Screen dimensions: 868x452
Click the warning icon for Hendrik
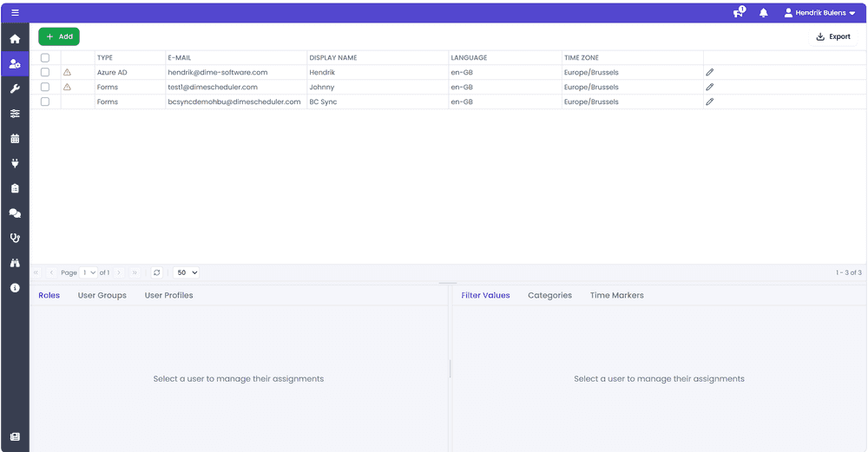[x=67, y=72]
